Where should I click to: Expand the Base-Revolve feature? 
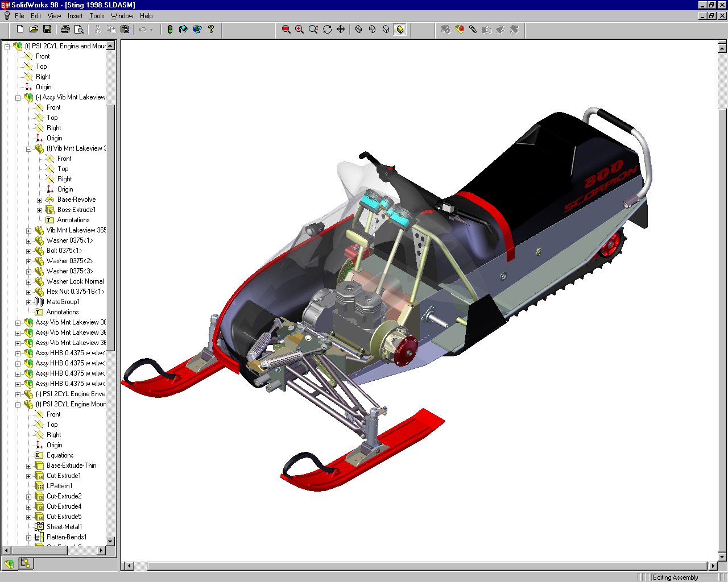39,200
